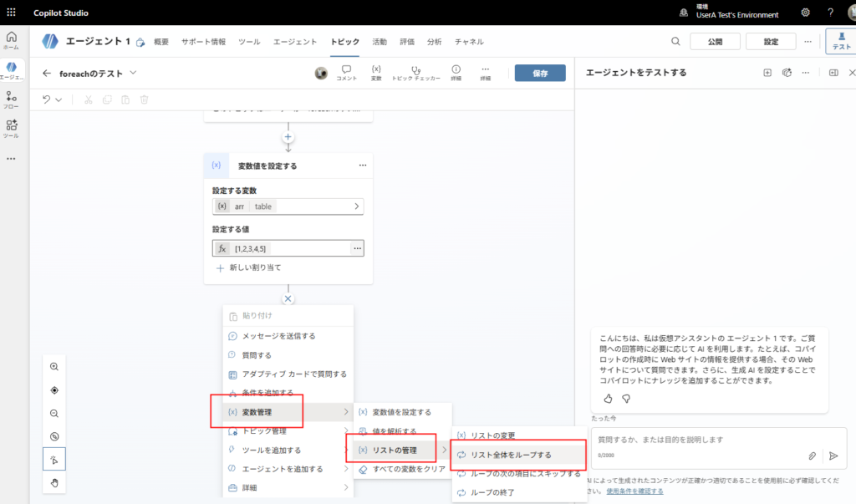Viewport: 856px width, 504px height.
Task: Click the thumbs up icon on bot message
Action: click(608, 399)
